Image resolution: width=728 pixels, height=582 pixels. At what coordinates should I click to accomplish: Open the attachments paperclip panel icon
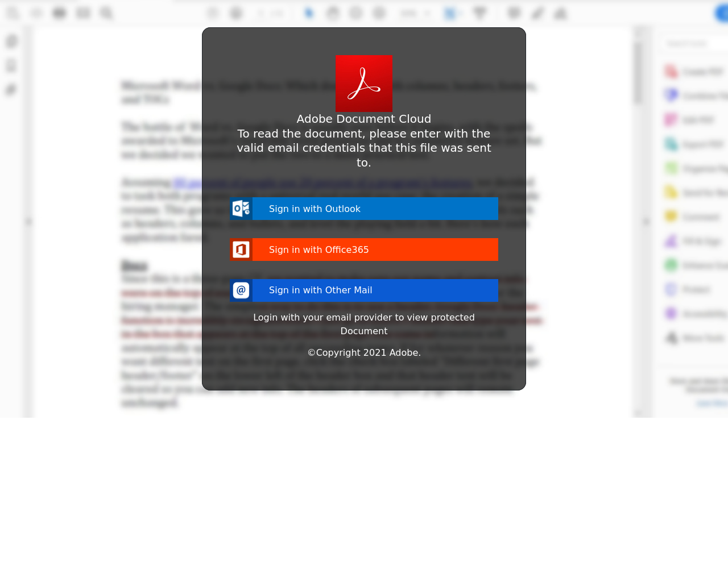coord(11,90)
